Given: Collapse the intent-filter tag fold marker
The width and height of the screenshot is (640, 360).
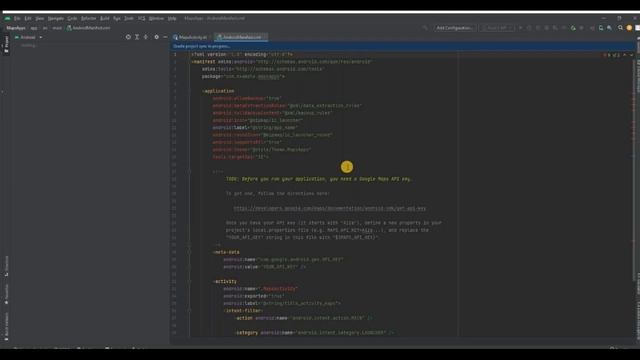Looking at the screenshot, I should [x=189, y=311].
